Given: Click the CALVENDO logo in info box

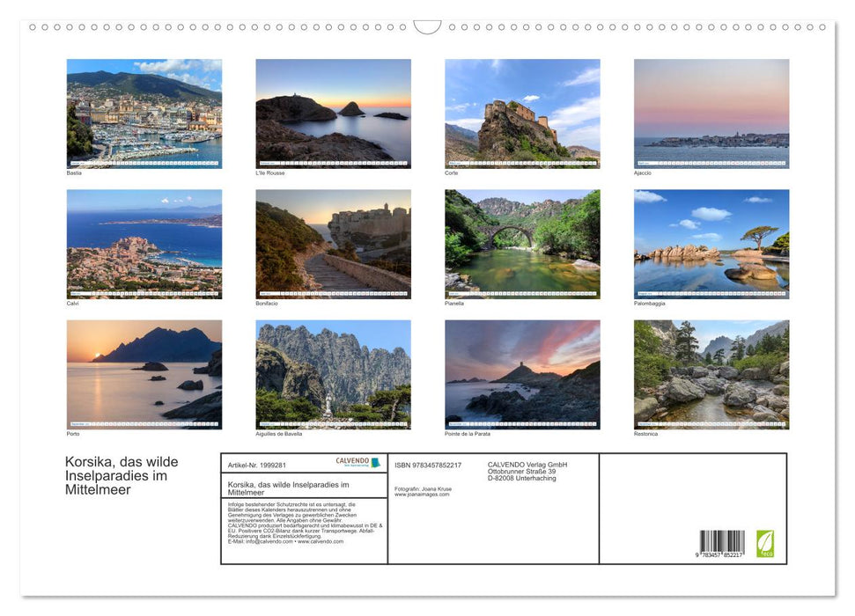Looking at the screenshot, I should pos(357,462).
